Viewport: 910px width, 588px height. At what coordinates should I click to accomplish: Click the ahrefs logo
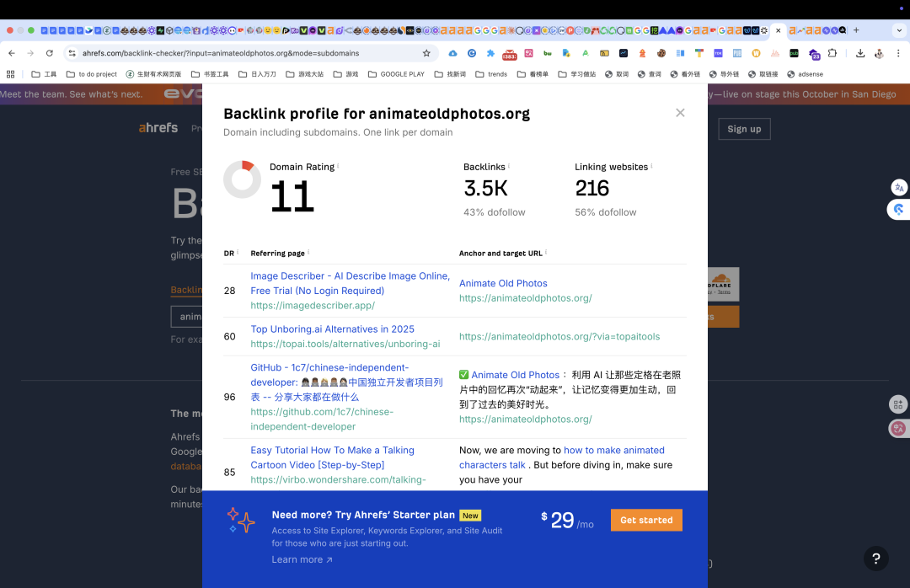click(x=158, y=128)
